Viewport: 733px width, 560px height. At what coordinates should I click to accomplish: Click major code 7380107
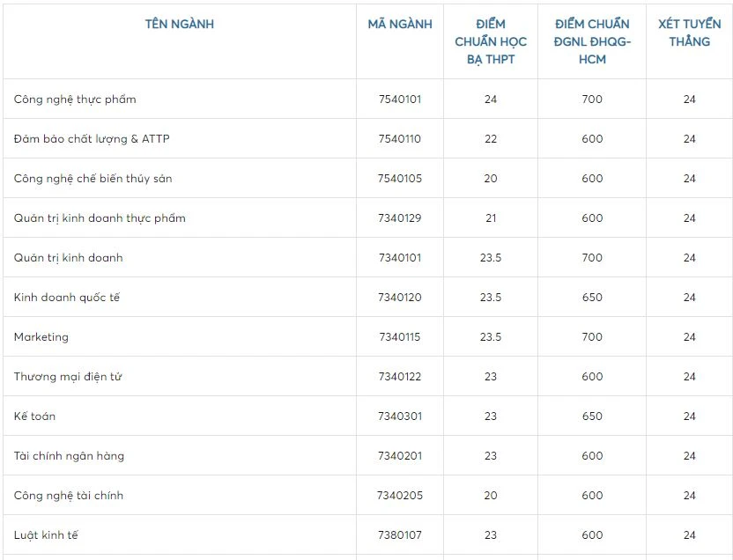pyautogui.click(x=400, y=535)
